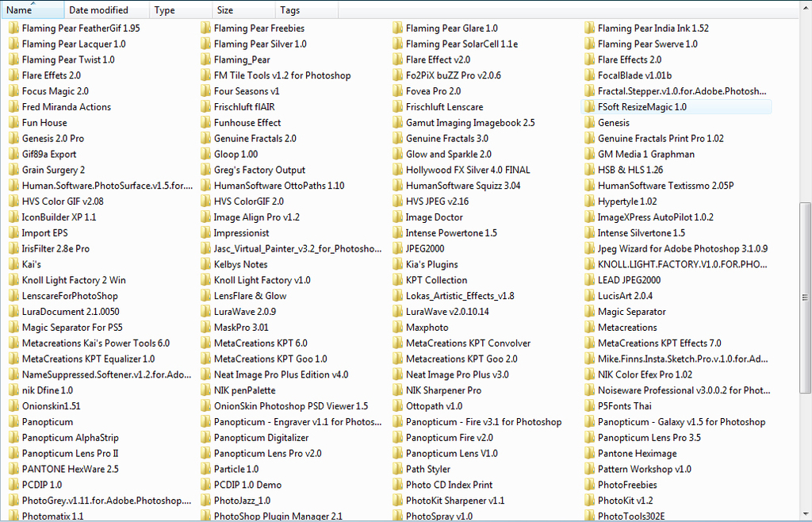Select the "Flaming Pear Freebies" folder name
The image size is (812, 522).
[259, 29]
